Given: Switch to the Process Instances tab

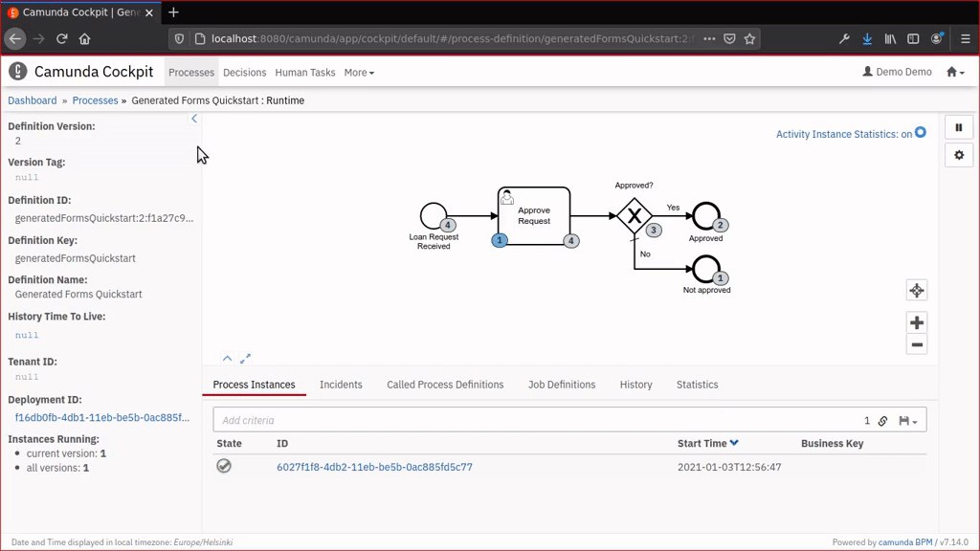Looking at the screenshot, I should (254, 385).
